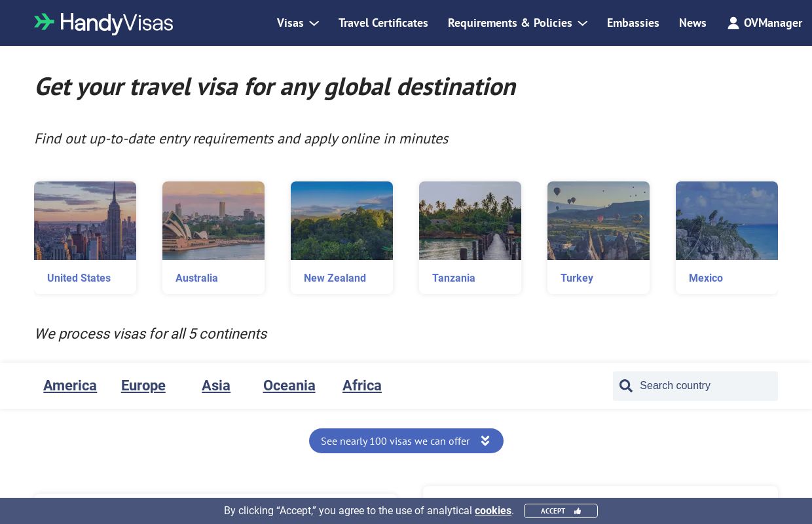Screen dimensions: 812x524
Task: Click the Turkey destination thumbnail
Action: click(x=599, y=221)
